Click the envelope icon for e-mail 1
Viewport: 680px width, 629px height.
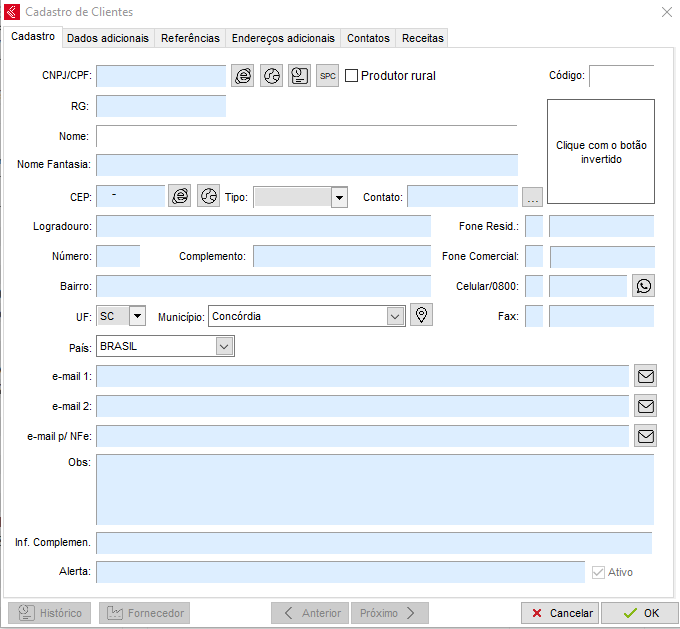645,376
